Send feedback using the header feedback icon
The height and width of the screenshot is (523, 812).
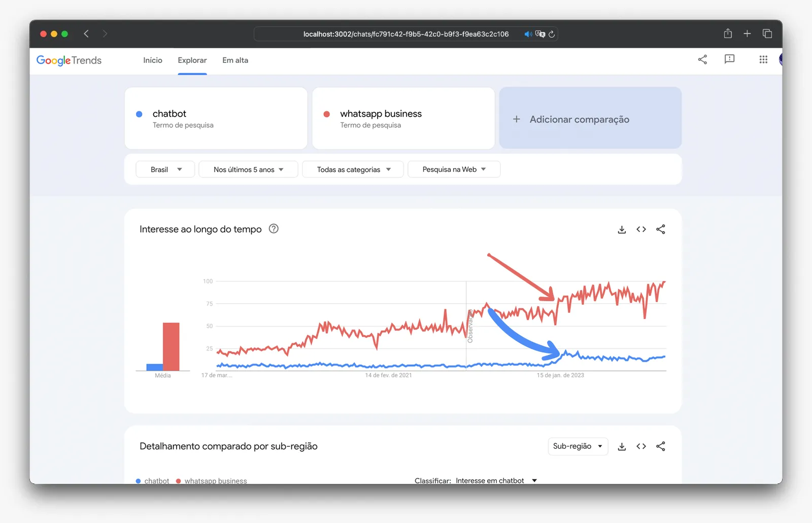729,59
